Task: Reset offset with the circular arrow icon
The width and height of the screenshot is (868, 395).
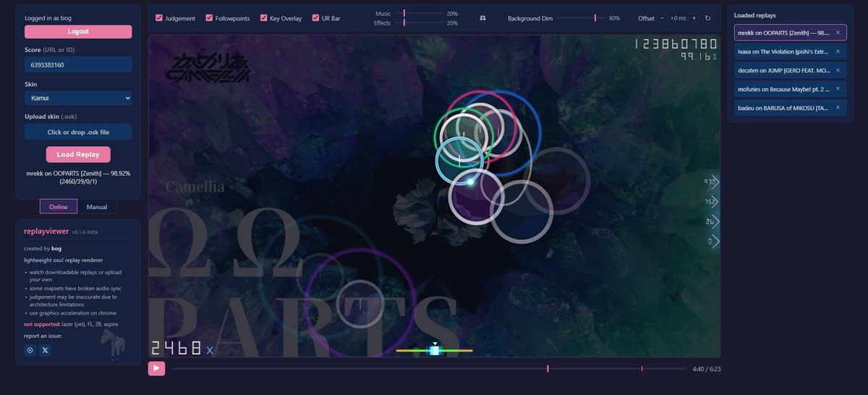Action: 707,18
